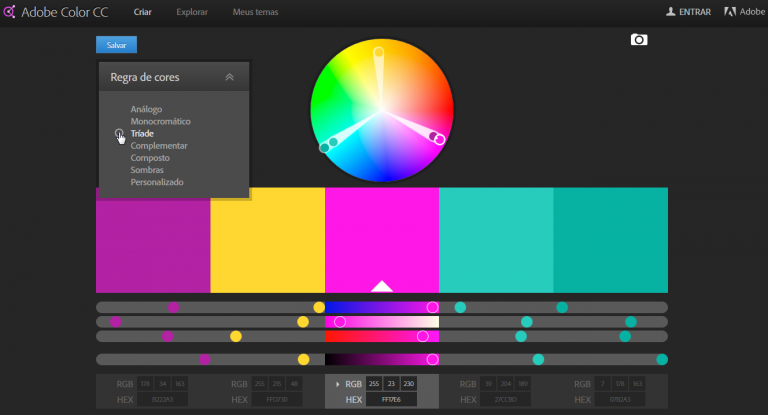Choose the Composto color rule
Image resolution: width=768 pixels, height=415 pixels.
point(150,158)
